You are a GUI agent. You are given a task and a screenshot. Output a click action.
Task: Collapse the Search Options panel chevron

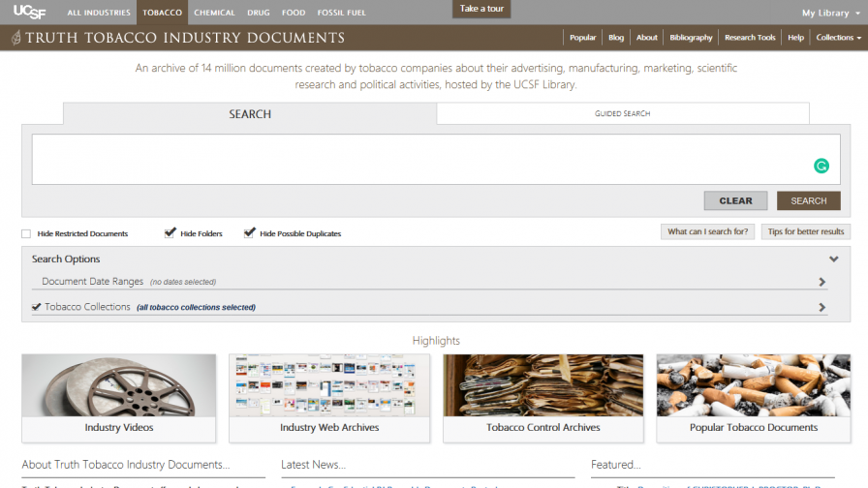point(833,259)
